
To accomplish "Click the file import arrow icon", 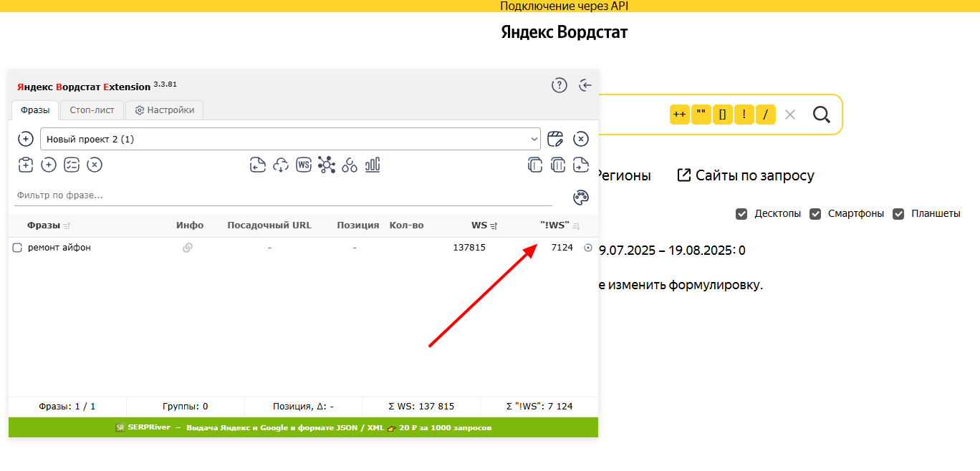I will click(x=258, y=165).
